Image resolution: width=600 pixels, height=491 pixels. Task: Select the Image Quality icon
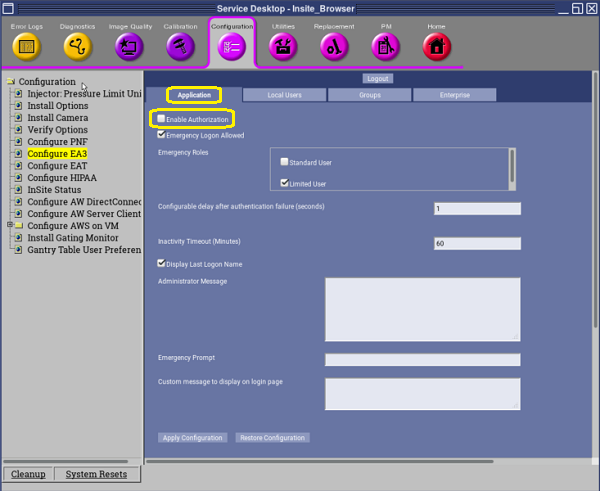click(x=128, y=46)
